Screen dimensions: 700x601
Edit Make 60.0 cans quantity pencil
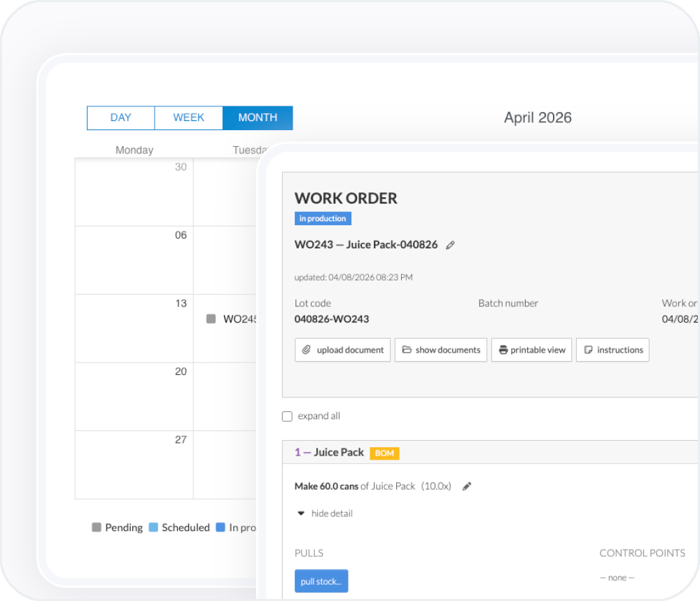tap(467, 486)
